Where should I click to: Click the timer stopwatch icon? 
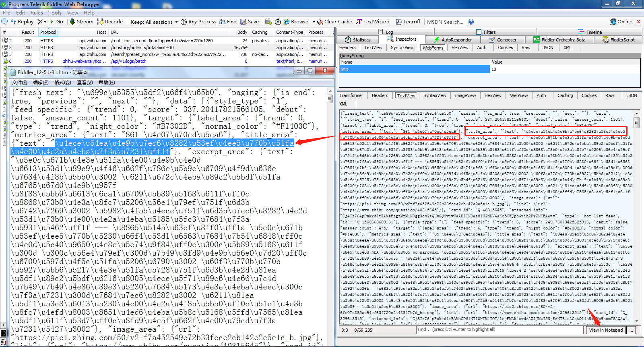[x=279, y=22]
